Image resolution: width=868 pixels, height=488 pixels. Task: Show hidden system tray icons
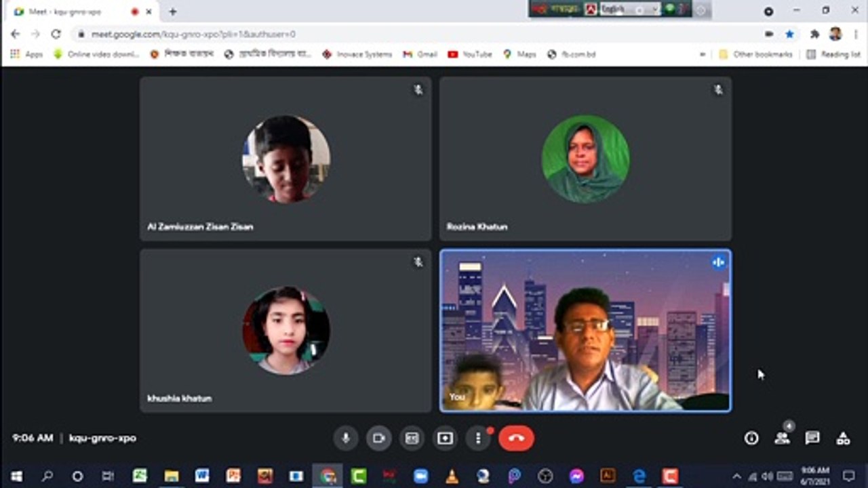tap(737, 476)
